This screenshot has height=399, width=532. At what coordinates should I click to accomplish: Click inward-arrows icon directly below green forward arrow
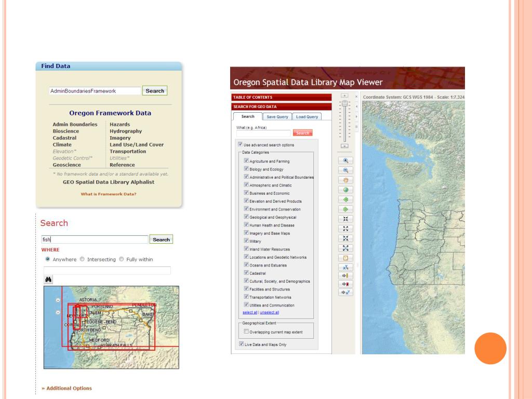point(345,219)
